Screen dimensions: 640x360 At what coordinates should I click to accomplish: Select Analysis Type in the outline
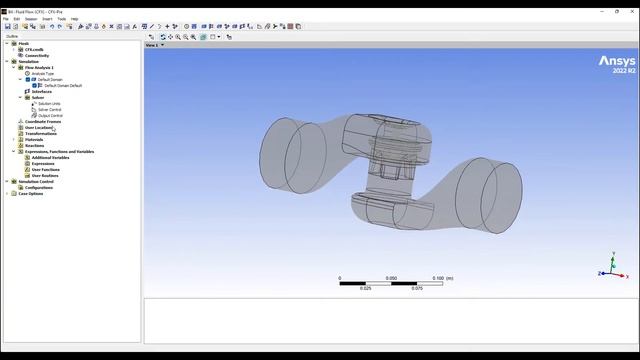pos(42,73)
